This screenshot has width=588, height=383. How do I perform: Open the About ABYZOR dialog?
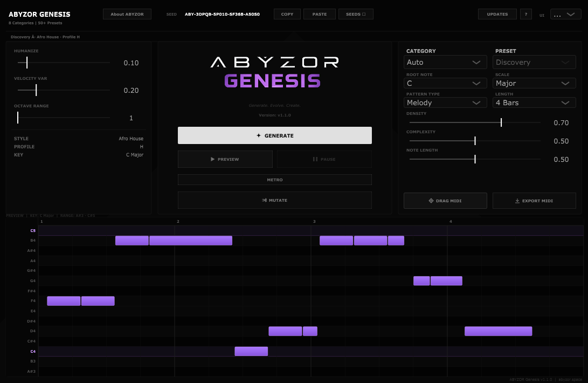coord(127,14)
